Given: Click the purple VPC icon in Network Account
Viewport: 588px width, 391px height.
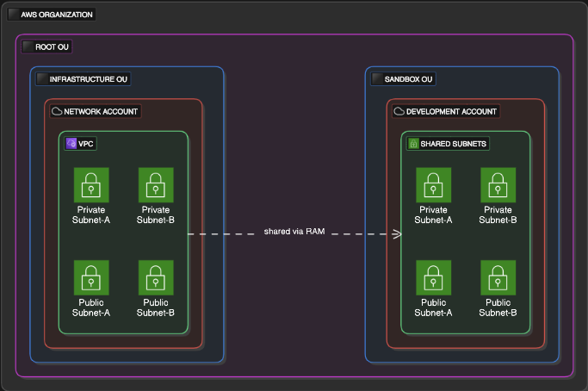Looking at the screenshot, I should (71, 144).
